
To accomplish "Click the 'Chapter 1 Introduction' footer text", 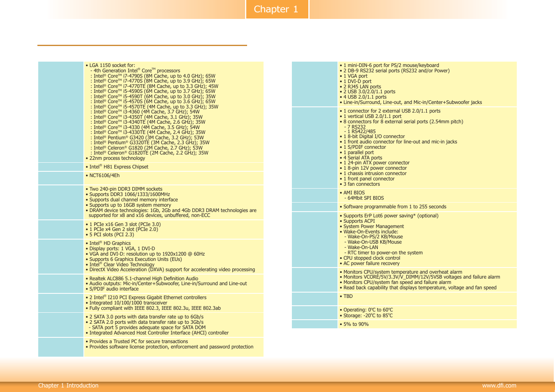I will (x=68, y=385).
